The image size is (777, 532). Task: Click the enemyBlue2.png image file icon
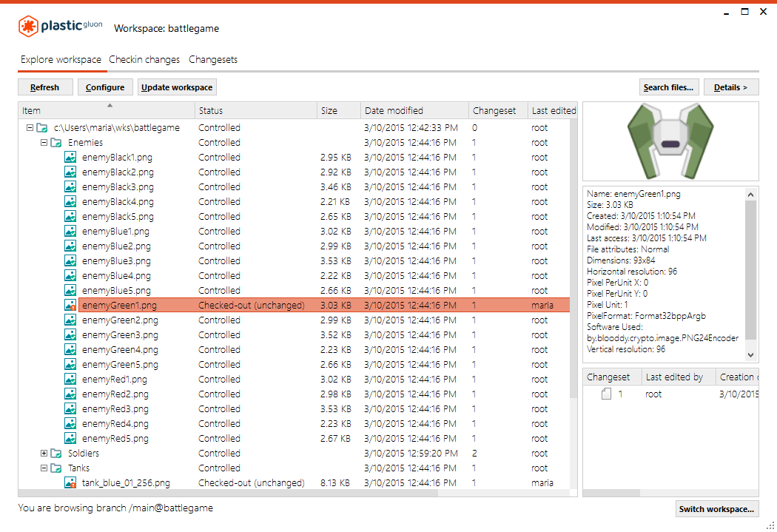[x=70, y=246]
